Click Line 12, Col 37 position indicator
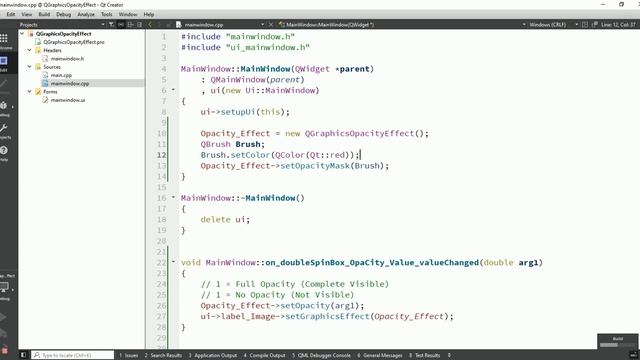This screenshot has width=640, height=360. point(618,24)
